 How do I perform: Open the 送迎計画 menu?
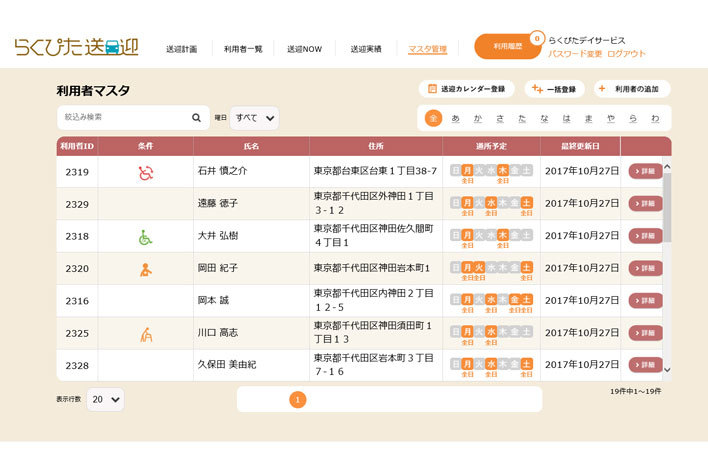(182, 49)
